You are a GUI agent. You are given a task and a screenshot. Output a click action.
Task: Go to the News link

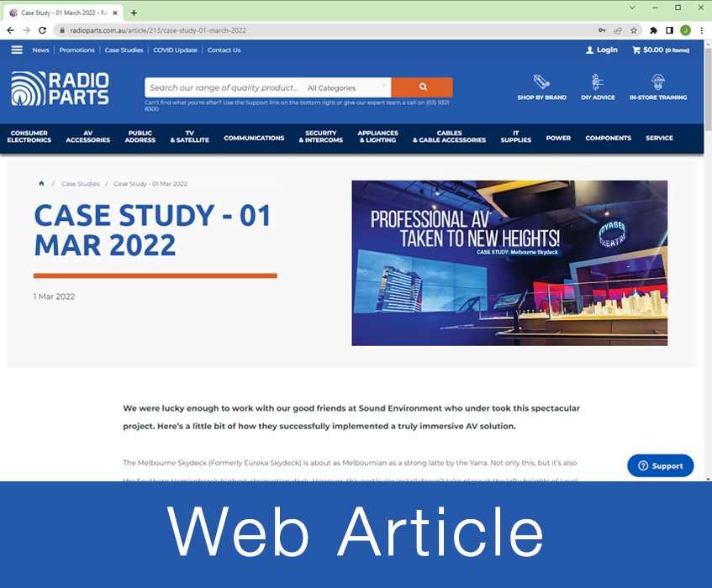pos(41,50)
